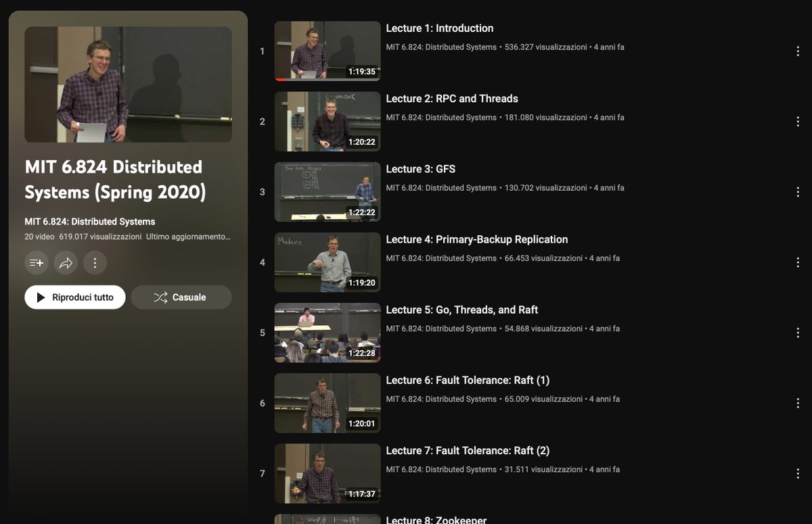Open playlist more options menu in sidebar
Viewport: 812px width, 524px height.
click(95, 263)
